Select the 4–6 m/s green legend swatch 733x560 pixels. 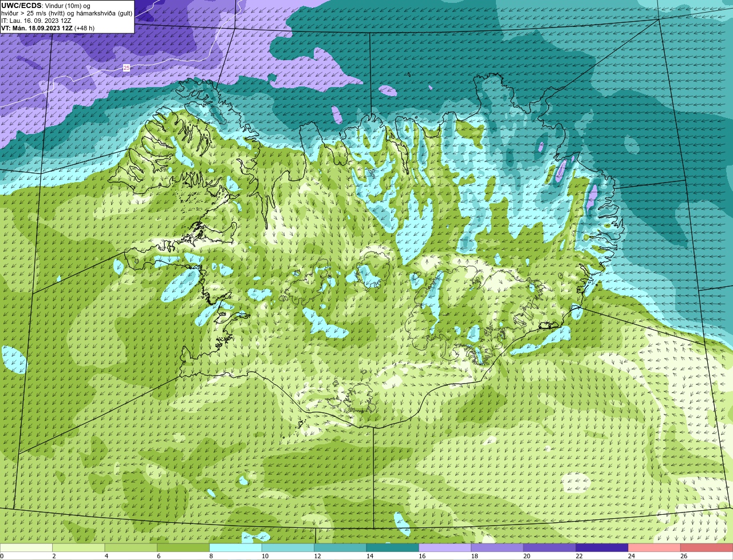point(131,548)
